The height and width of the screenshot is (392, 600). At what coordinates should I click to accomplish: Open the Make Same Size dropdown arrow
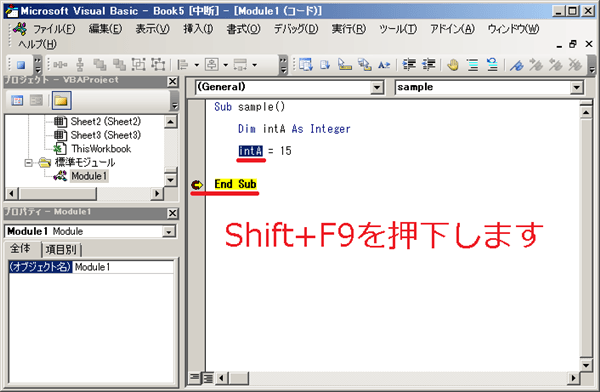(x=254, y=65)
